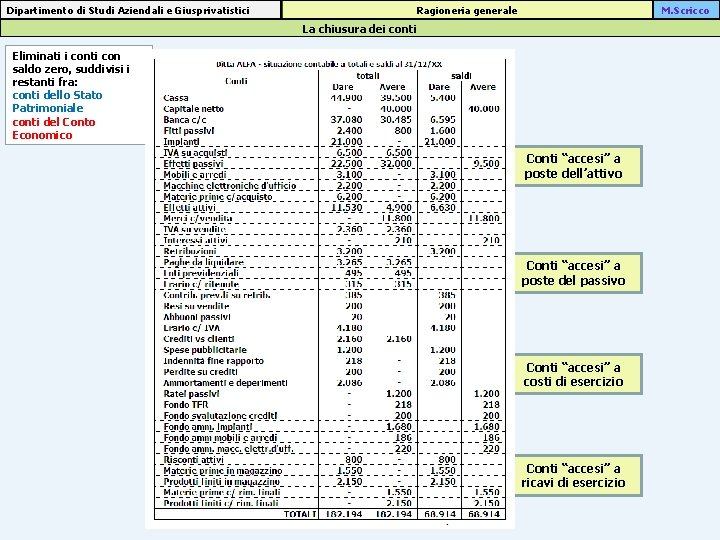720x540 pixels.
Task: Click the "Effetti attivi" row label
Action: click(x=189, y=208)
